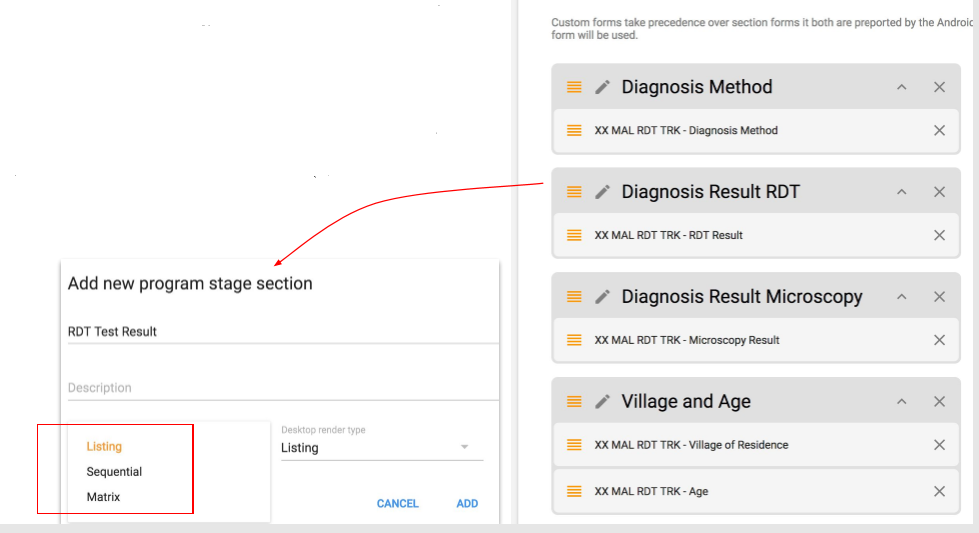Screen dimensions: 979x533
Task: Click drag handle of Microscopy Result data element
Action: pos(574,340)
